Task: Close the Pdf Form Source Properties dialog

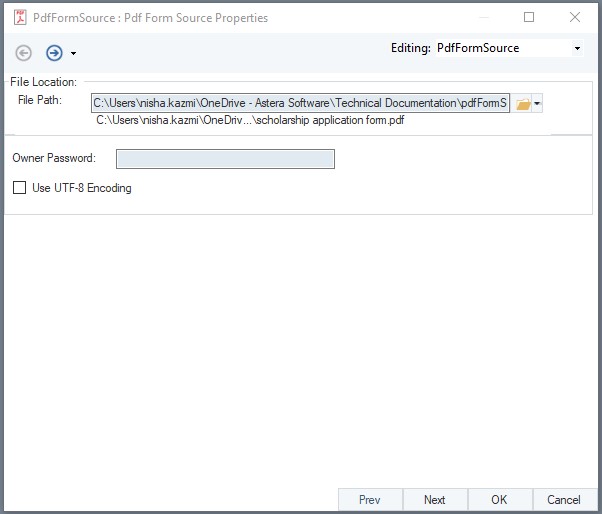Action: [x=575, y=17]
